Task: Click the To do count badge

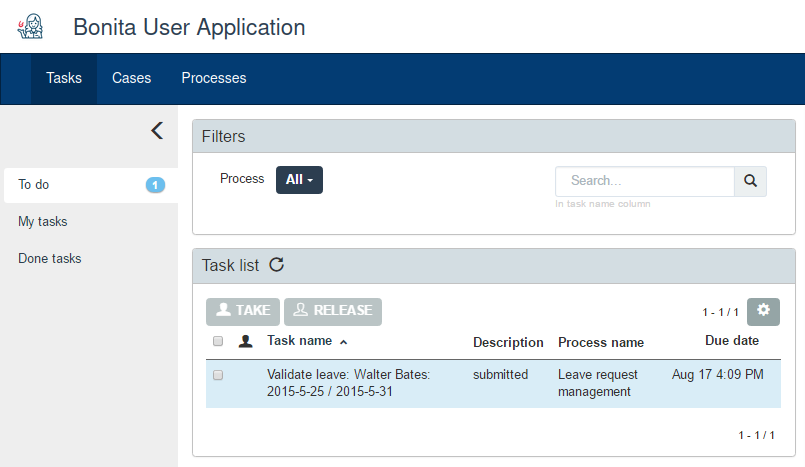Action: [155, 185]
